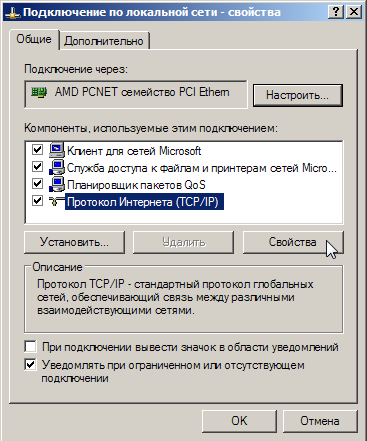
Task: Select the Общие tab
Action: (34, 39)
